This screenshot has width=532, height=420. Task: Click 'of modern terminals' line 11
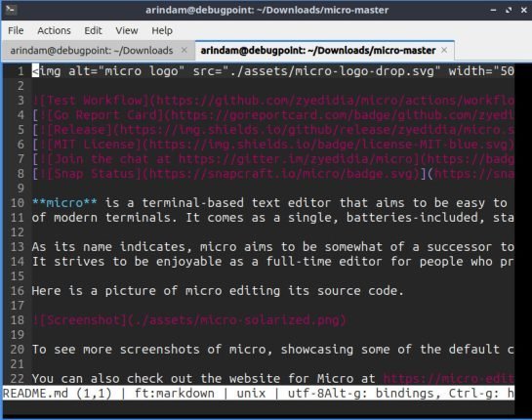click(272, 217)
